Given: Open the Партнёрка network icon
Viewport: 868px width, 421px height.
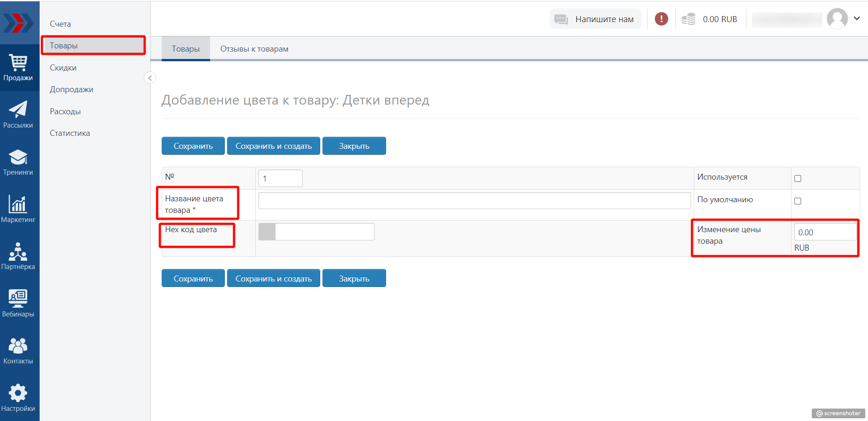Looking at the screenshot, I should pos(18,256).
